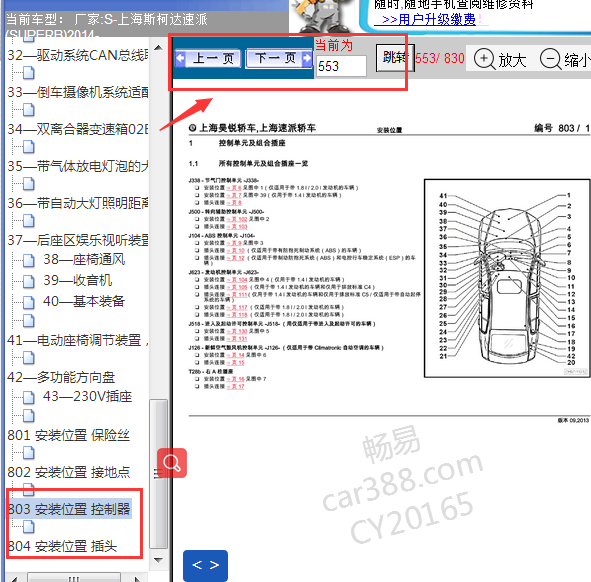Click the zoom-out magnifier icon by 缩小
Viewport: 591px width, 582px height.
pos(551,59)
